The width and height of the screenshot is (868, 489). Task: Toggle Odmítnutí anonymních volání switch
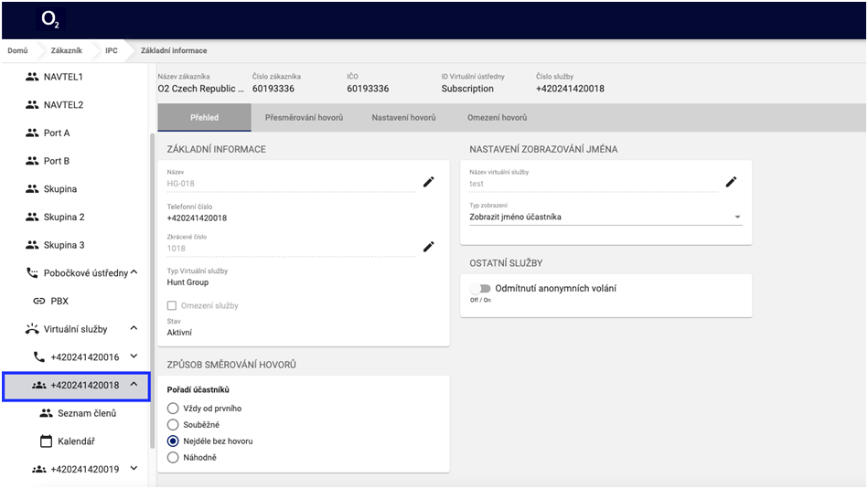point(480,289)
